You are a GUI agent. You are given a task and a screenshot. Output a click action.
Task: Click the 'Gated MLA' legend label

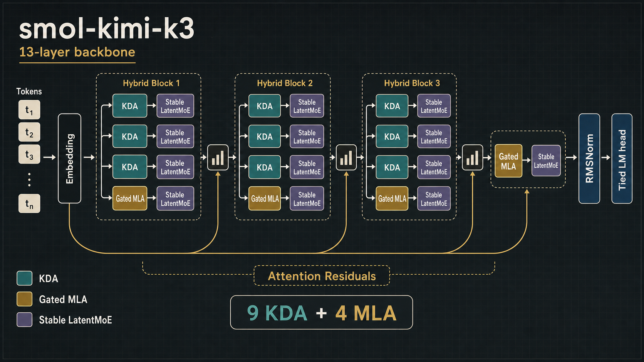(x=63, y=299)
